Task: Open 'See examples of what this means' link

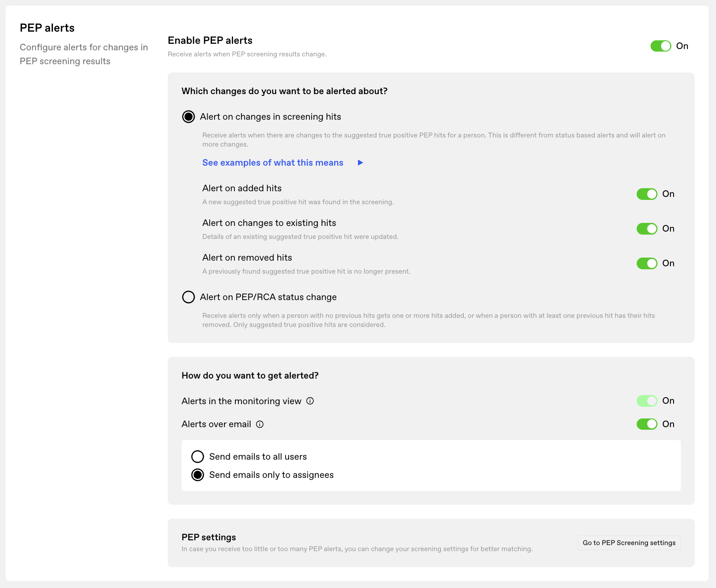Action: pyautogui.click(x=273, y=163)
